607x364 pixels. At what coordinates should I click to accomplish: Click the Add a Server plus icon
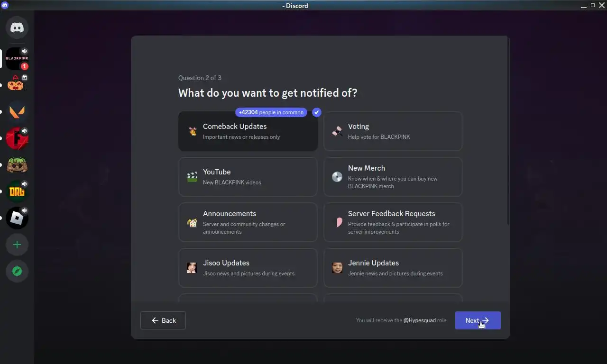(17, 245)
